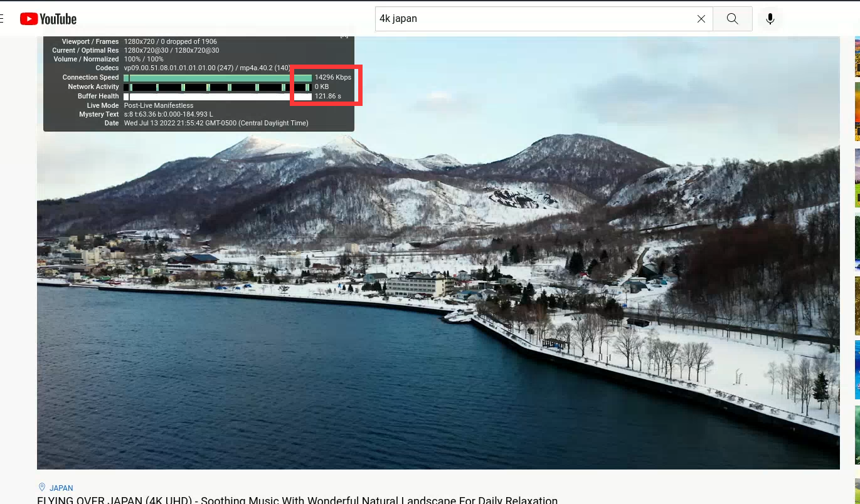Open the YouTube home logo
860x504 pixels.
(48, 19)
